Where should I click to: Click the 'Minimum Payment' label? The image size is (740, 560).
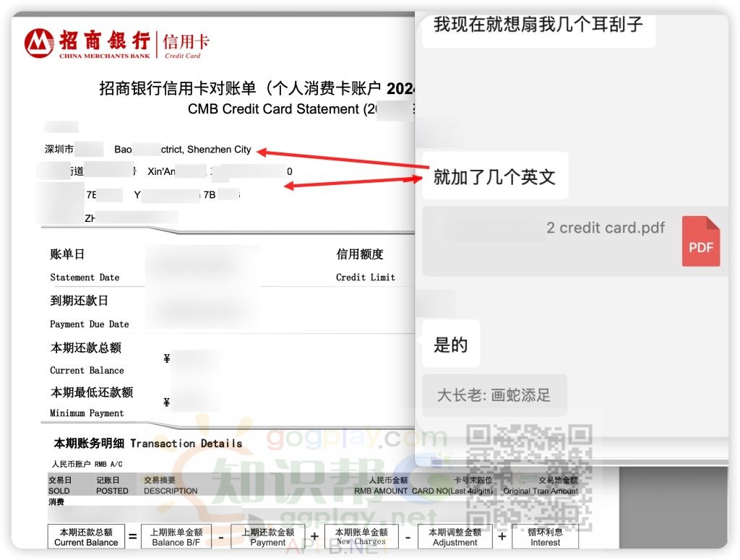87,413
